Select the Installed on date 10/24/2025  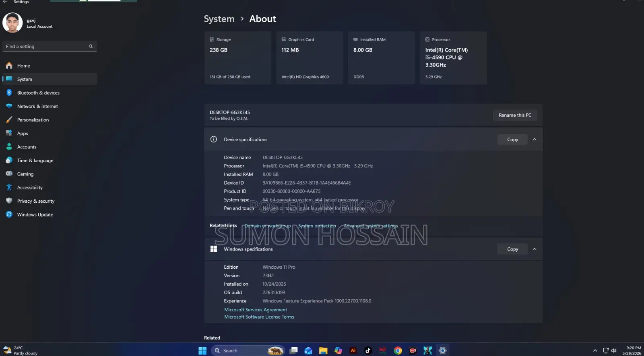(x=274, y=284)
